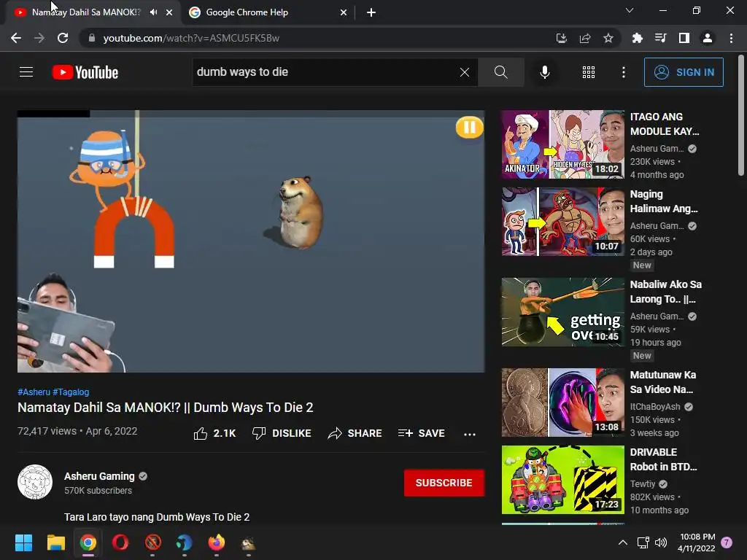Go forward with the forward arrow

(39, 38)
